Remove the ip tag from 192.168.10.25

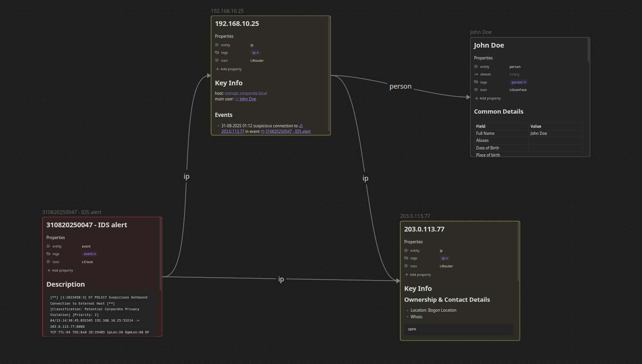click(258, 53)
